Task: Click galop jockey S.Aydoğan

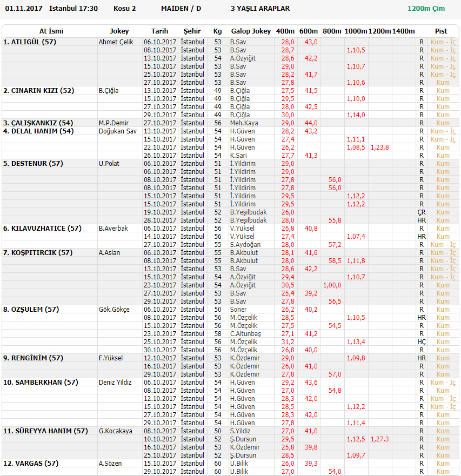Action: (x=245, y=244)
